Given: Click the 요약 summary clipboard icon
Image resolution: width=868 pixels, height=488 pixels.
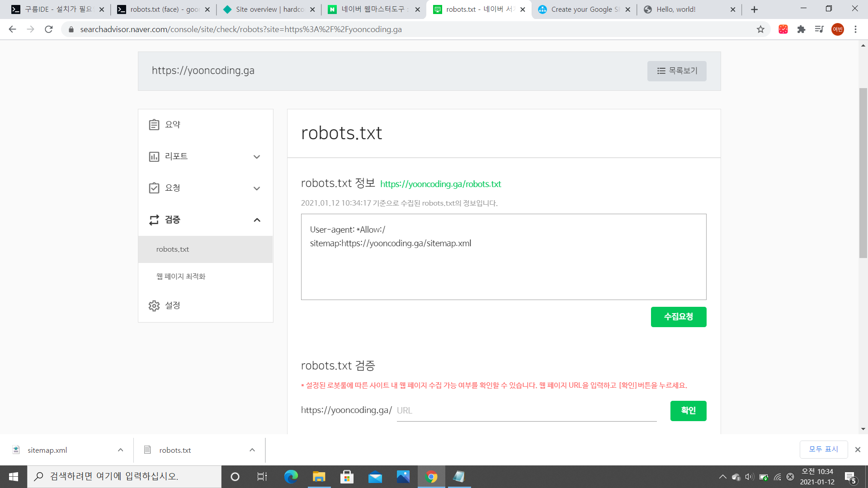Looking at the screenshot, I should [x=154, y=125].
